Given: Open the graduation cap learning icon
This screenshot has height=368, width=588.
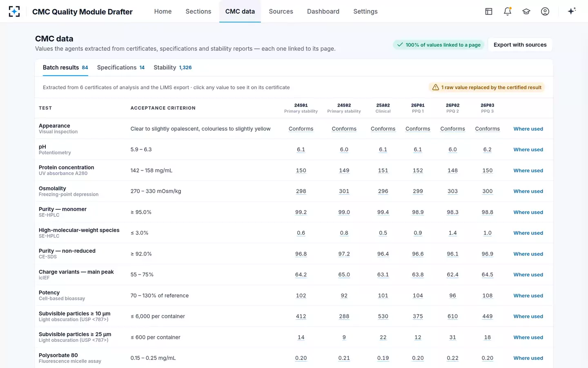Looking at the screenshot, I should click(x=526, y=11).
